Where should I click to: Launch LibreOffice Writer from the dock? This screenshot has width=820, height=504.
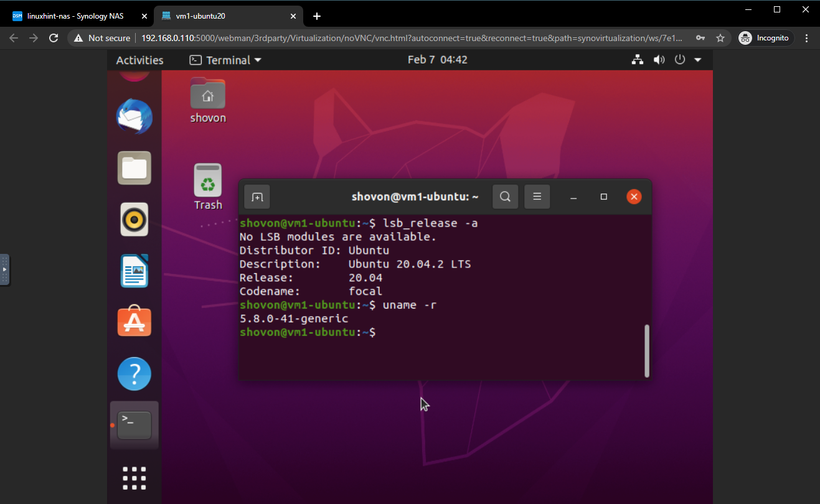click(x=134, y=271)
